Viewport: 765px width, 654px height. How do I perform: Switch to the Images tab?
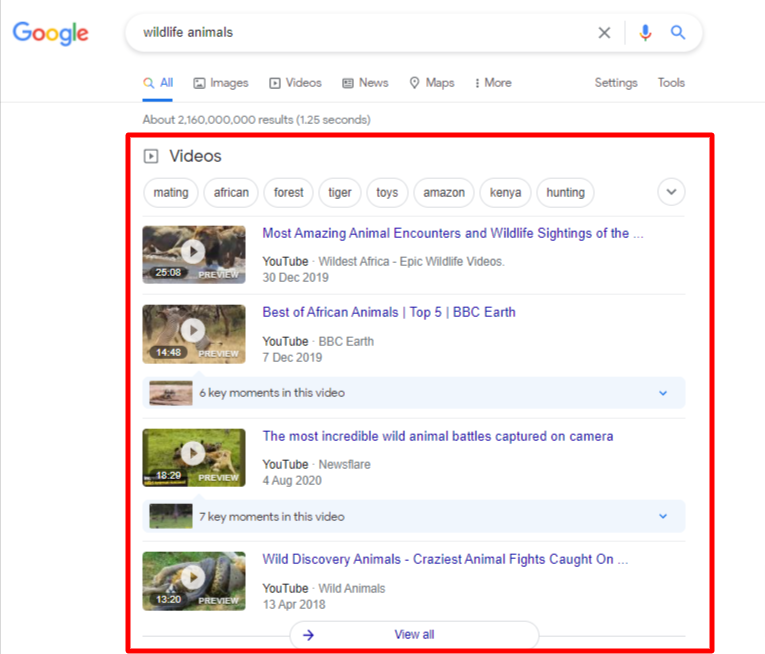click(x=221, y=83)
